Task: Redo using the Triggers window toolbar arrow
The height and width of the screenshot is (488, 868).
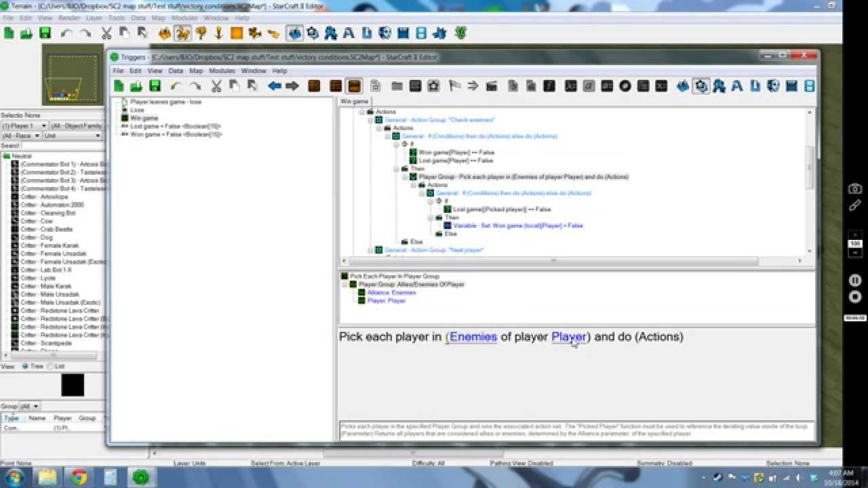Action: pos(195,86)
